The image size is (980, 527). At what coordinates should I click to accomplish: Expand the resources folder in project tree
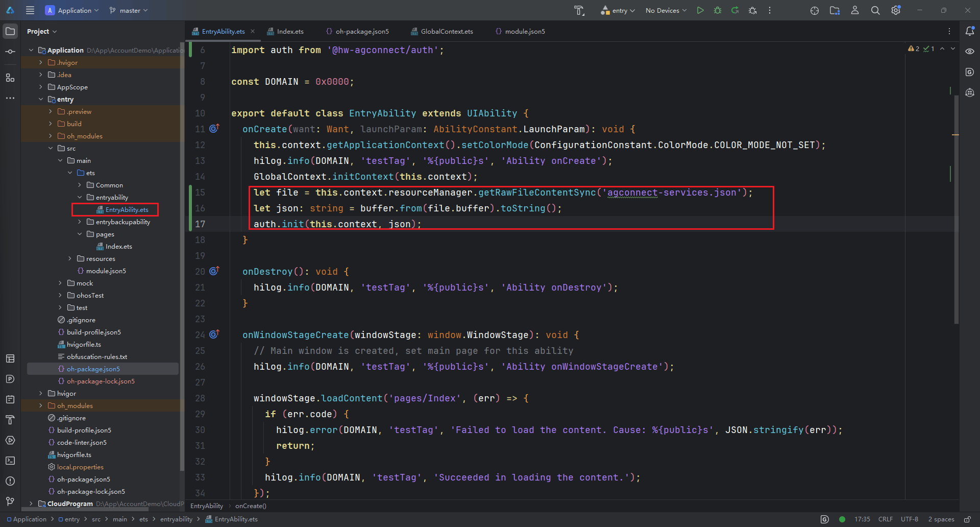(x=70, y=259)
